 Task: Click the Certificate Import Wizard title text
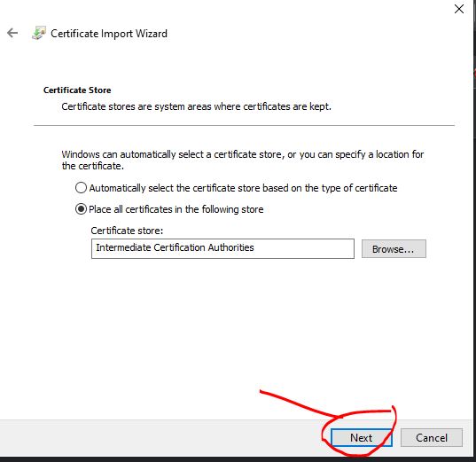109,34
